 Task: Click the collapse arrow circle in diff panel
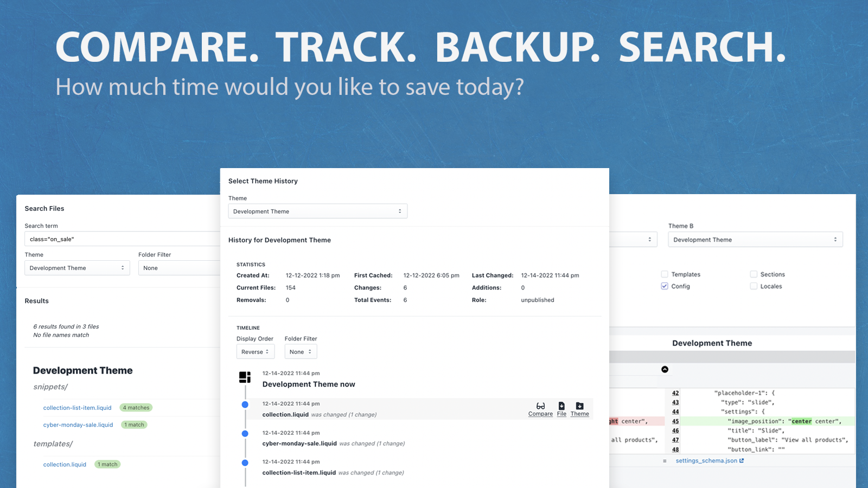point(665,369)
